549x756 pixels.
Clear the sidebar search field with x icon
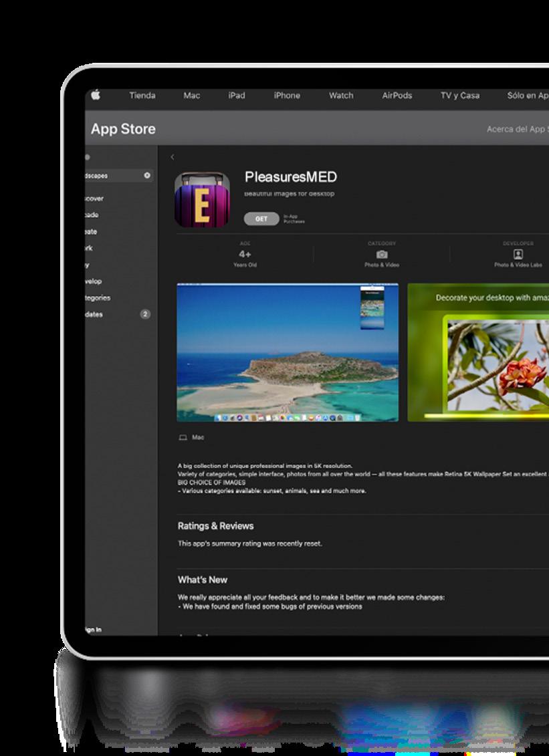147,176
